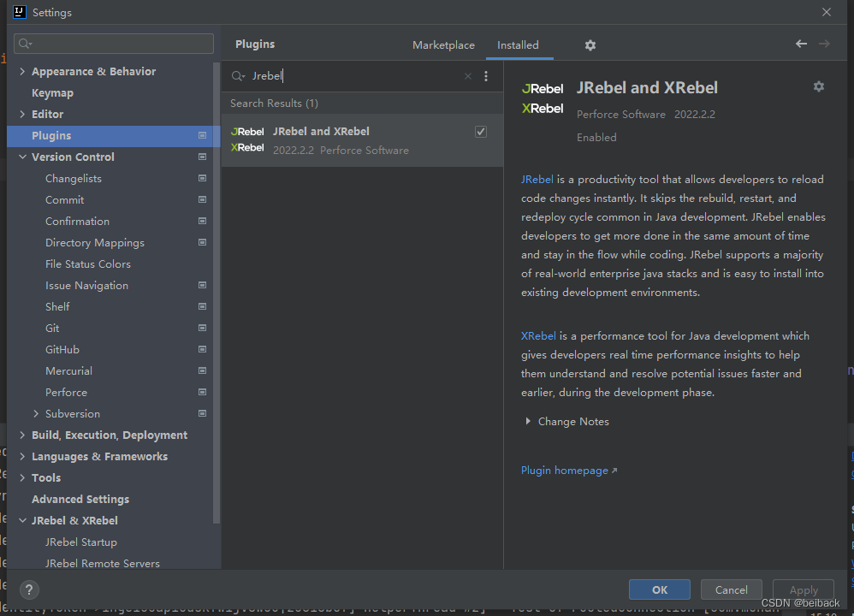The height and width of the screenshot is (616, 854).
Task: Click the project-level icon beside Mercurial
Action: point(202,371)
